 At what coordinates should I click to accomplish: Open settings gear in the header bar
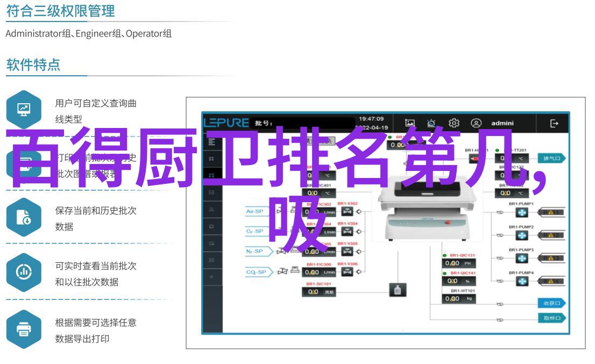pyautogui.click(x=454, y=123)
